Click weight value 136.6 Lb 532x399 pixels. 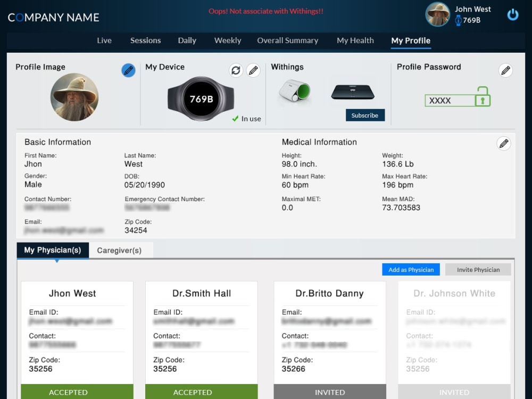tap(397, 164)
